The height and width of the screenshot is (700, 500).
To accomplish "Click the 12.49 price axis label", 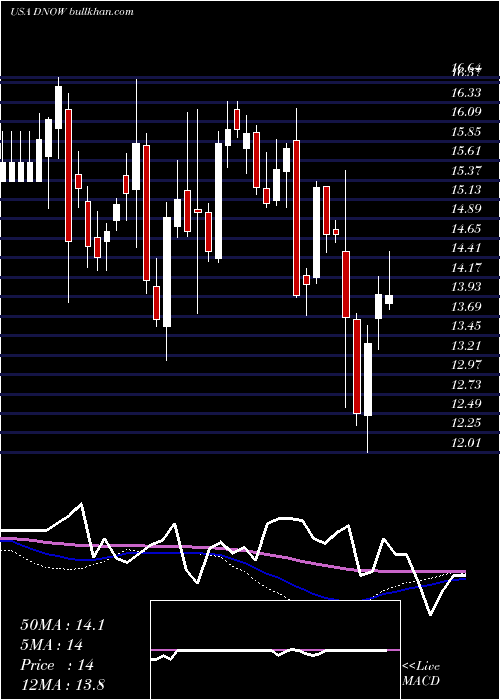I will click(467, 404).
